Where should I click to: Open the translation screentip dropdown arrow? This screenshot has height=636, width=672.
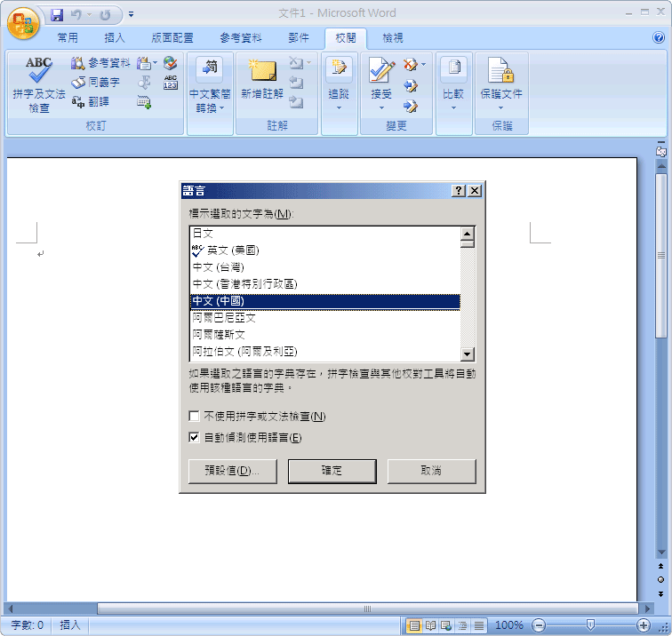click(x=155, y=63)
